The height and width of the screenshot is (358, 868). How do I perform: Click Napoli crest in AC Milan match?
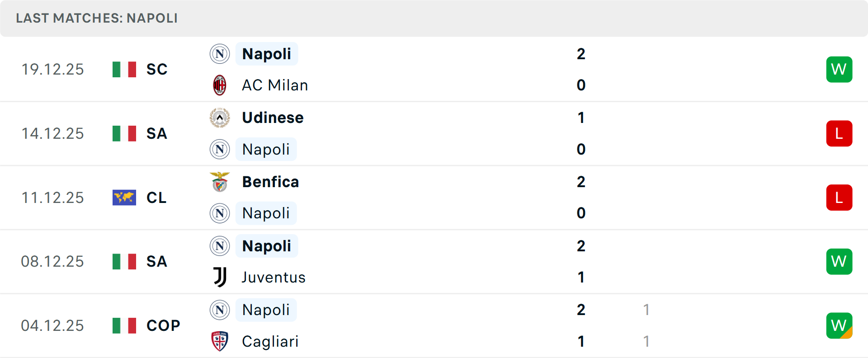click(x=220, y=54)
